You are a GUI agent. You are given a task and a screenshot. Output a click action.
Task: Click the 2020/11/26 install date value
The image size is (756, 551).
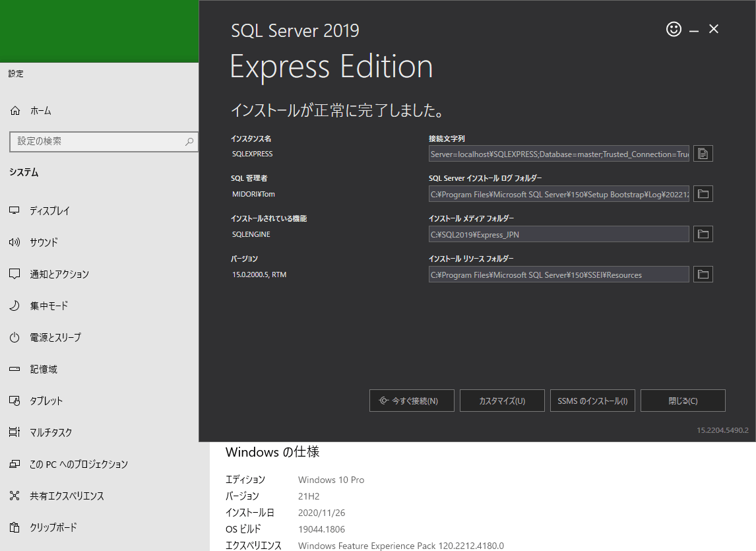(x=321, y=513)
